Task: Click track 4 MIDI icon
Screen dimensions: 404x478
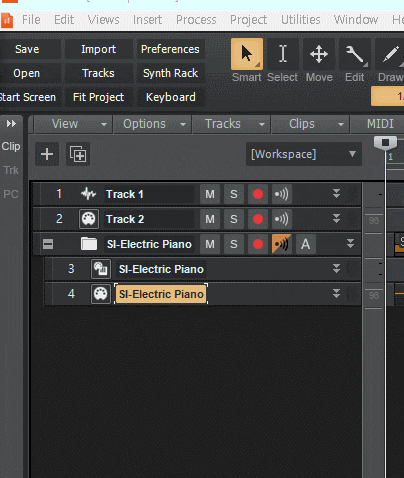Action: 101,294
